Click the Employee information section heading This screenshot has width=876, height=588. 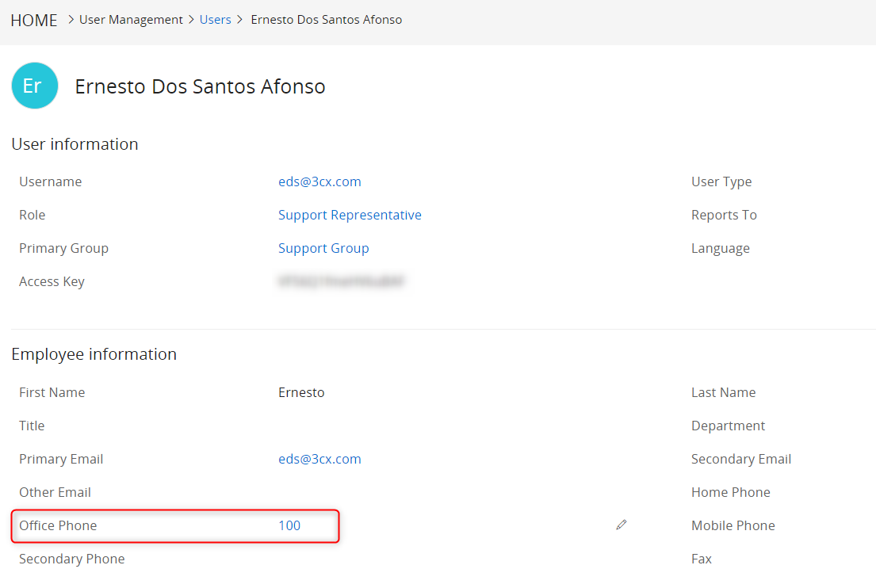tap(94, 354)
